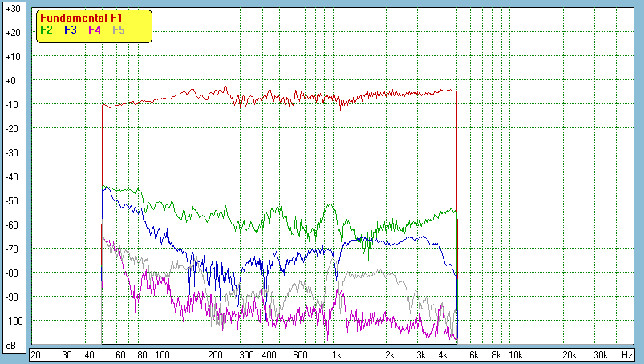Click the 600 Hz frequency label
The image size is (644, 364).
[300, 355]
